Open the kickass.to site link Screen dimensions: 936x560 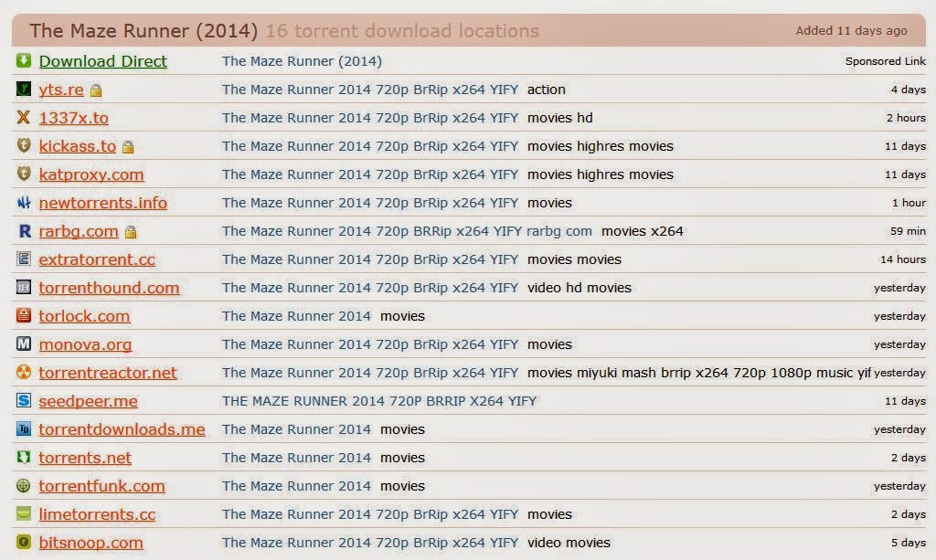coord(77,146)
